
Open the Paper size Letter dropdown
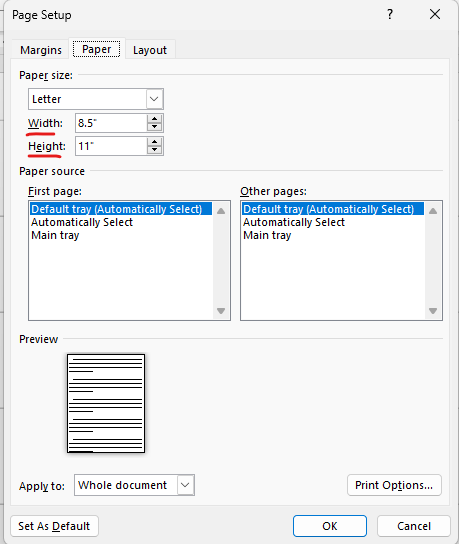96,99
